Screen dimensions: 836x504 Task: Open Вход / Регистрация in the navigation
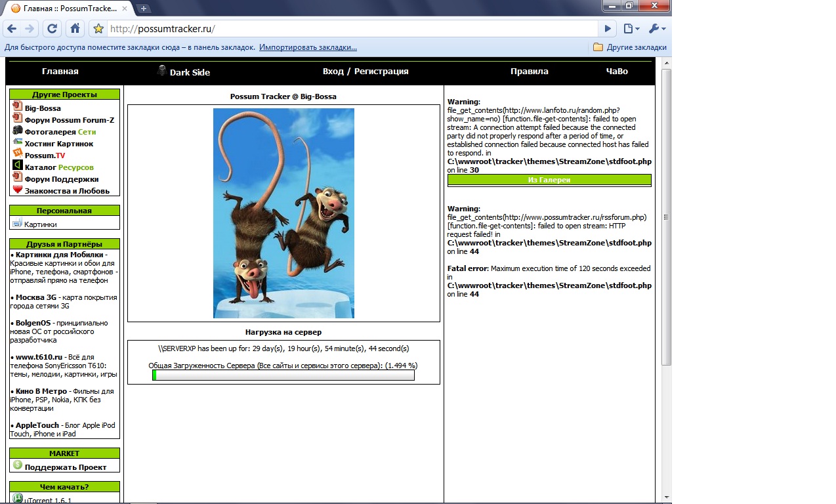366,72
